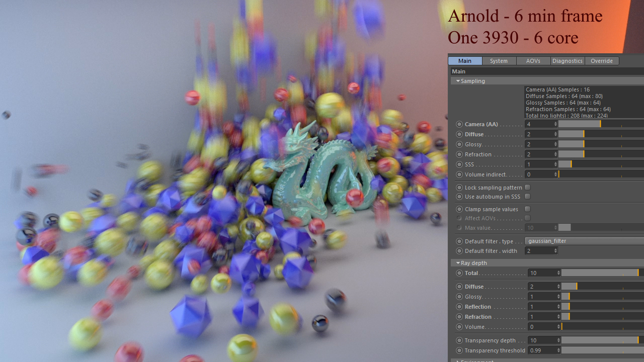Viewport: 644px width, 362px height.
Task: Click the 'Camera (AA) Samples : 16' text
Action: point(557,89)
